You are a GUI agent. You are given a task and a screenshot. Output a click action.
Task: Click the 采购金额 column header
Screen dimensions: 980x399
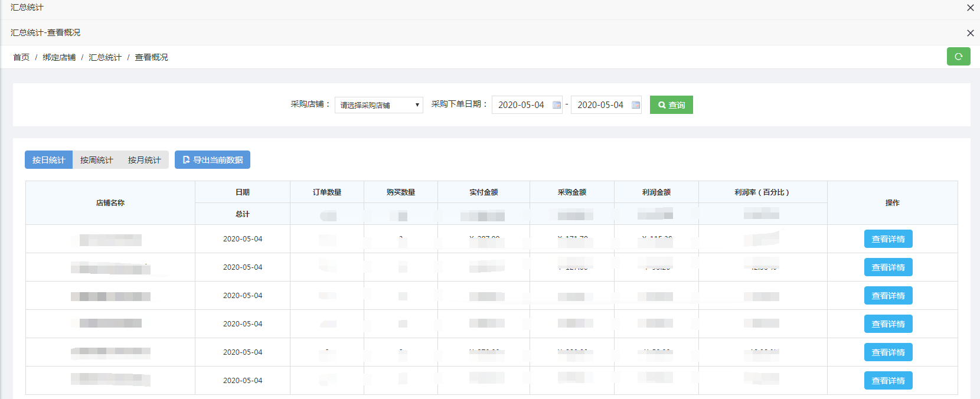[572, 192]
